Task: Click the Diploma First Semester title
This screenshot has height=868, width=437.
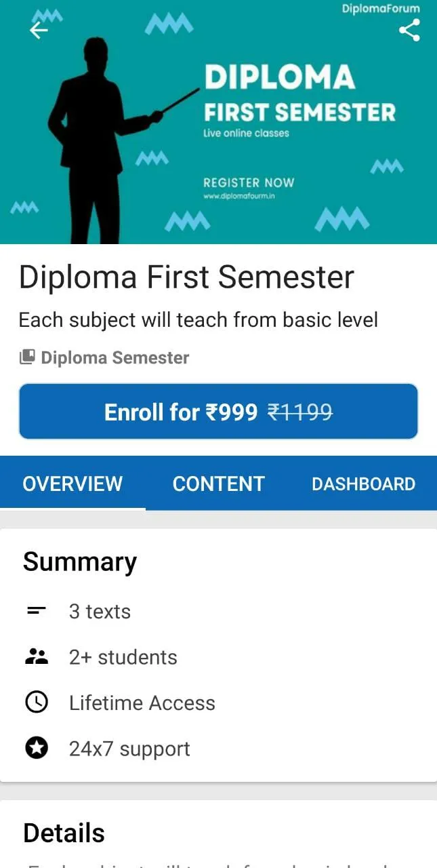Action: click(186, 278)
